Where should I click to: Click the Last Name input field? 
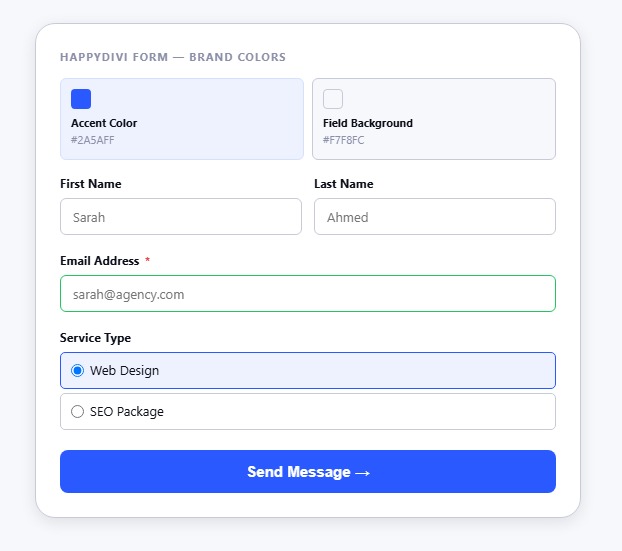pyautogui.click(x=435, y=217)
